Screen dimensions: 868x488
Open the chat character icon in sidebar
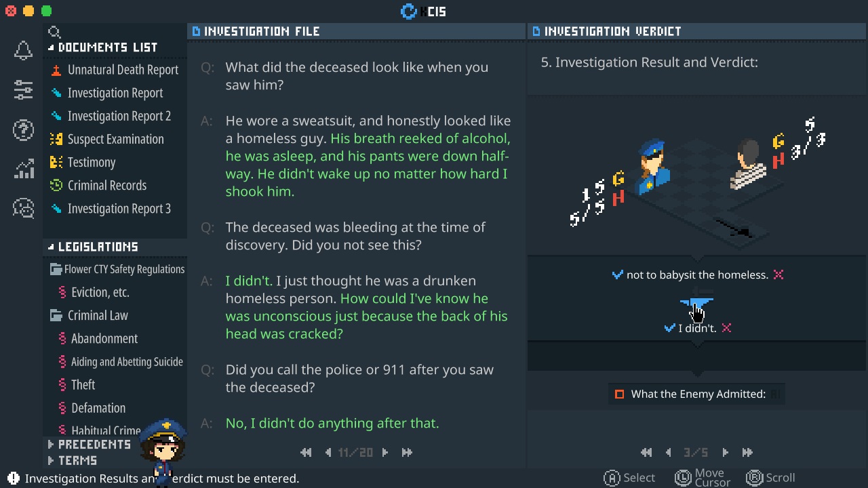coord(23,209)
